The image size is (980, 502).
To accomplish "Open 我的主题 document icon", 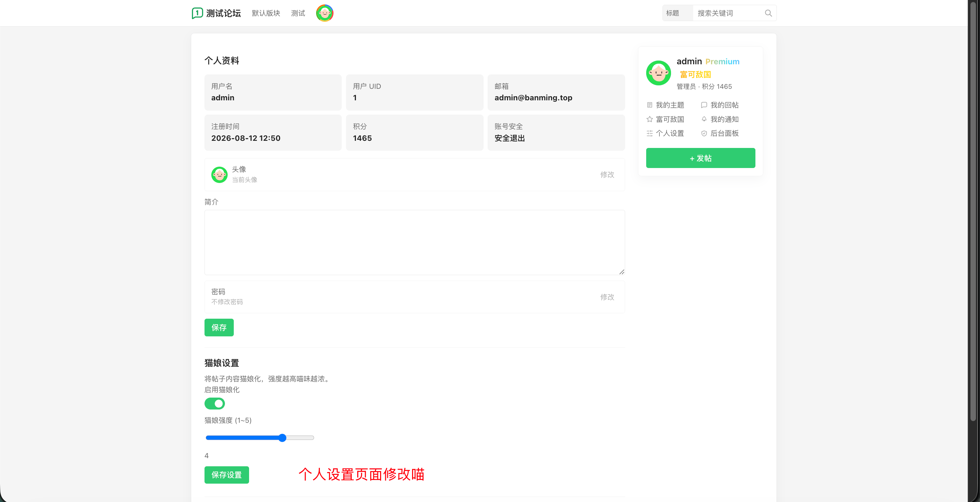I will point(649,105).
